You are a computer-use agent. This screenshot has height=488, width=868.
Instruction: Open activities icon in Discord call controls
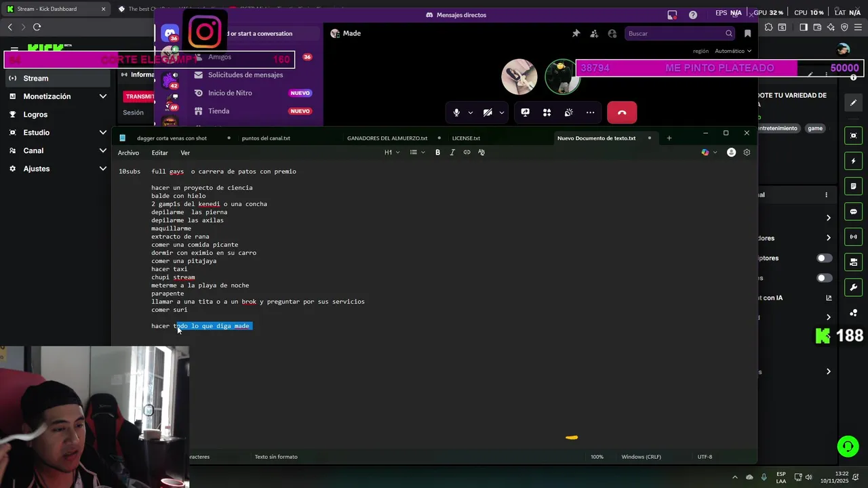[x=547, y=113]
